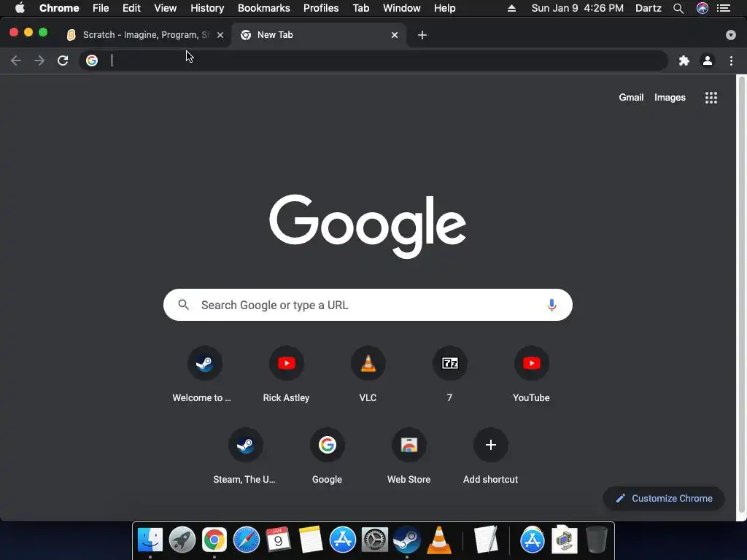Open the Extensions puzzle icon
The image size is (747, 560).
684,61
